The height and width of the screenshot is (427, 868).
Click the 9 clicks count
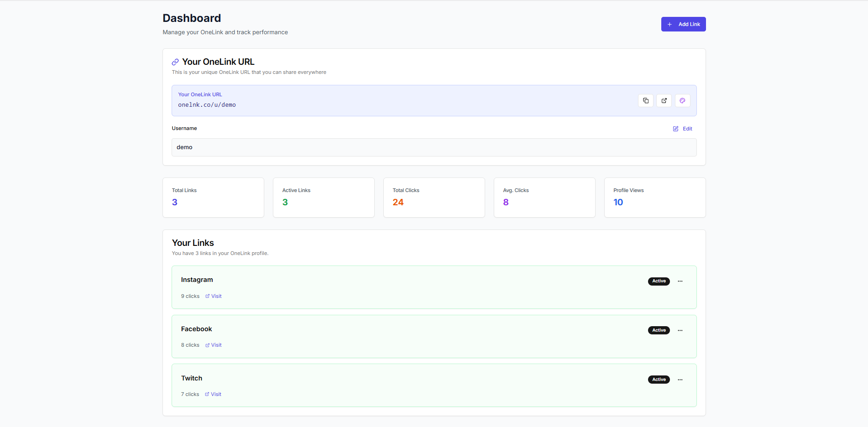click(x=190, y=296)
